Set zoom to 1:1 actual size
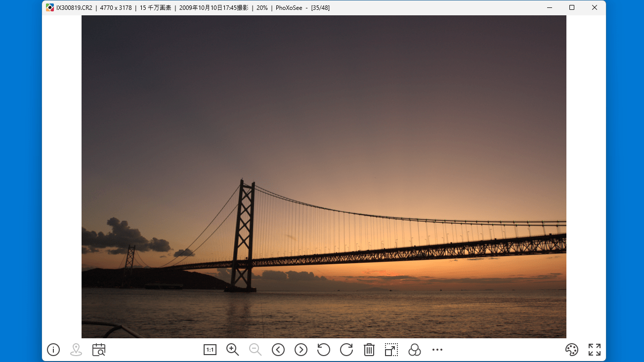 [x=210, y=350]
